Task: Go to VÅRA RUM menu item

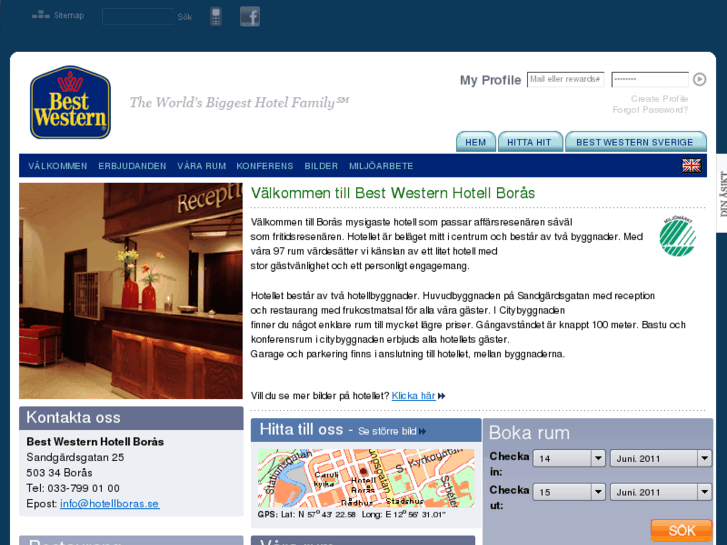Action: (201, 166)
